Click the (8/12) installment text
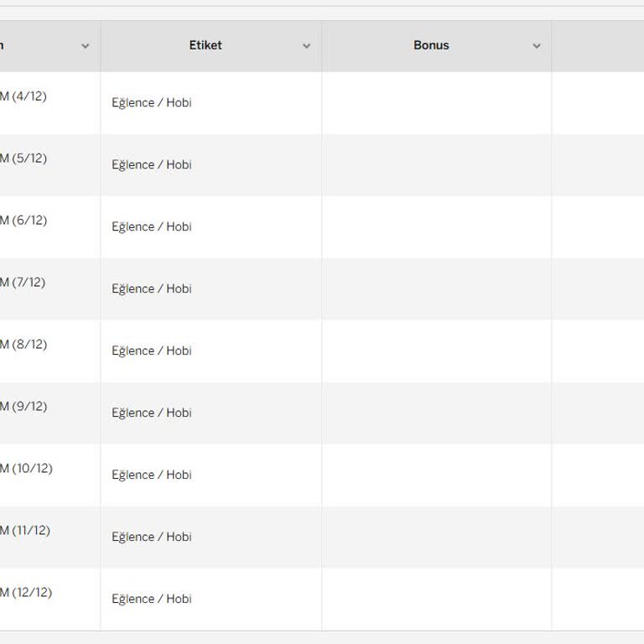The image size is (644, 644). pos(28,345)
